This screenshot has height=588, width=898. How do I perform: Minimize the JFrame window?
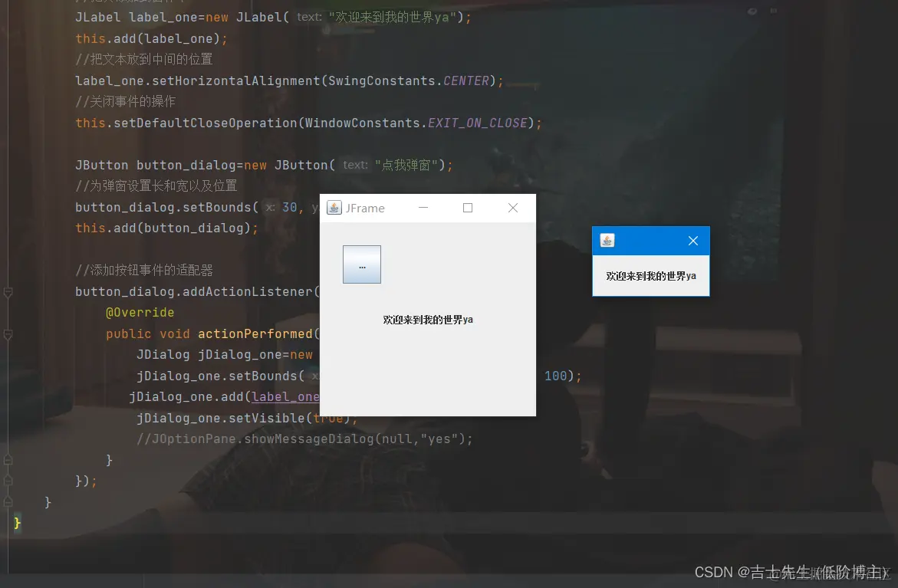tap(423, 207)
